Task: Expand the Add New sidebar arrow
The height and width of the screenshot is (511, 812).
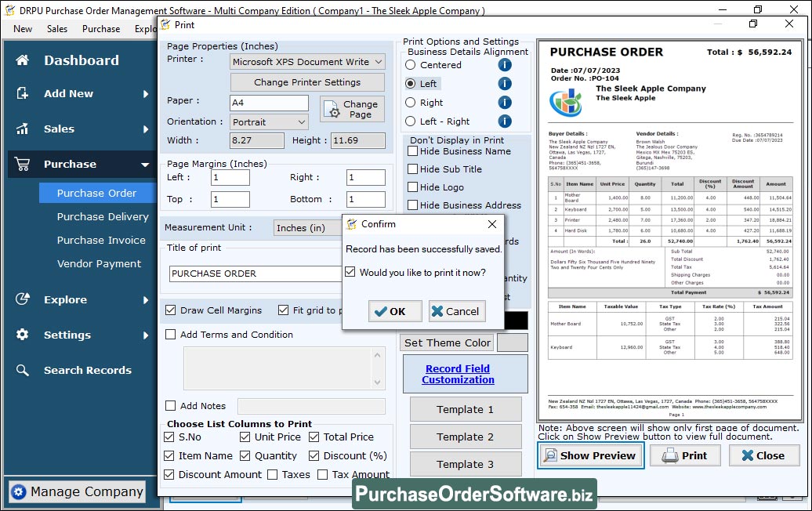Action: coord(146,94)
